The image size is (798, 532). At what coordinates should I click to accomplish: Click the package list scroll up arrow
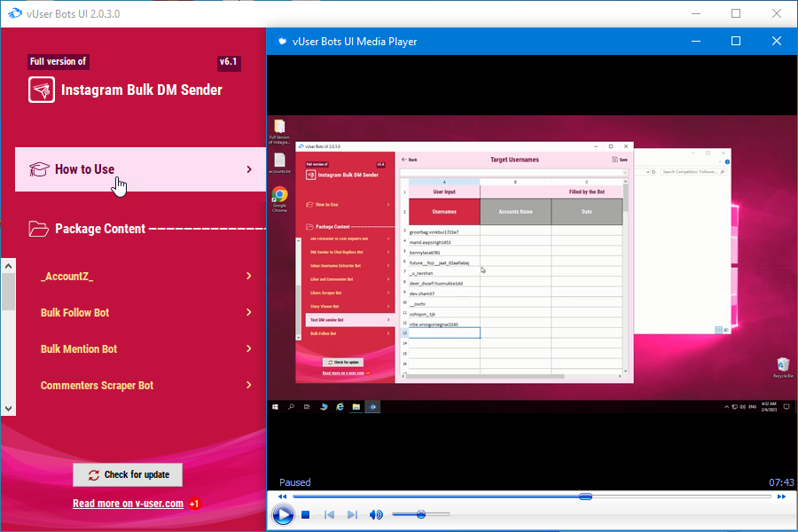[8, 266]
